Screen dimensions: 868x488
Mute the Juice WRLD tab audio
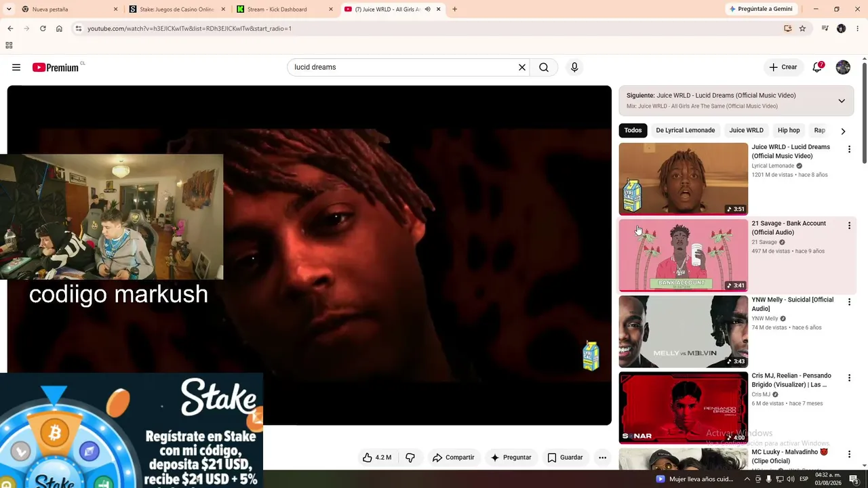[x=427, y=9]
